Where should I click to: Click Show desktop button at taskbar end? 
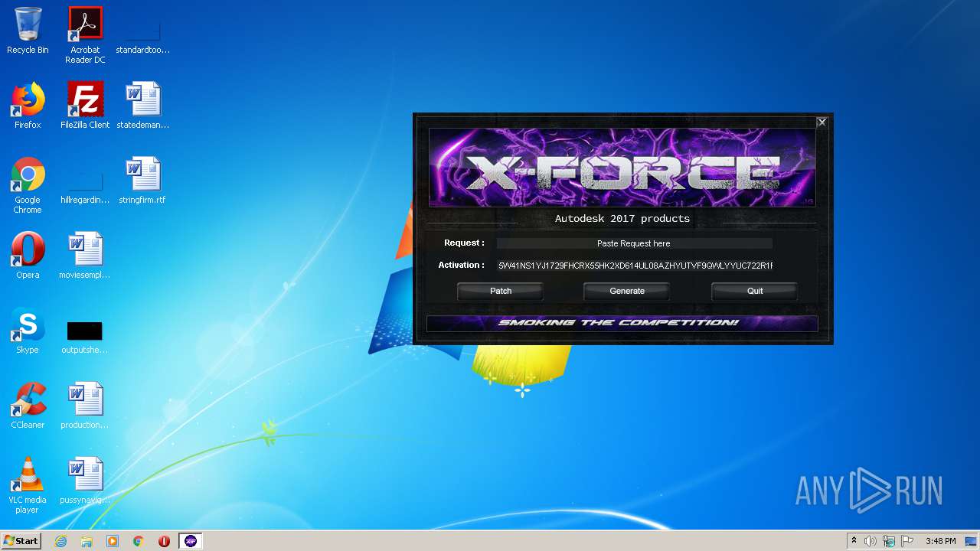972,541
